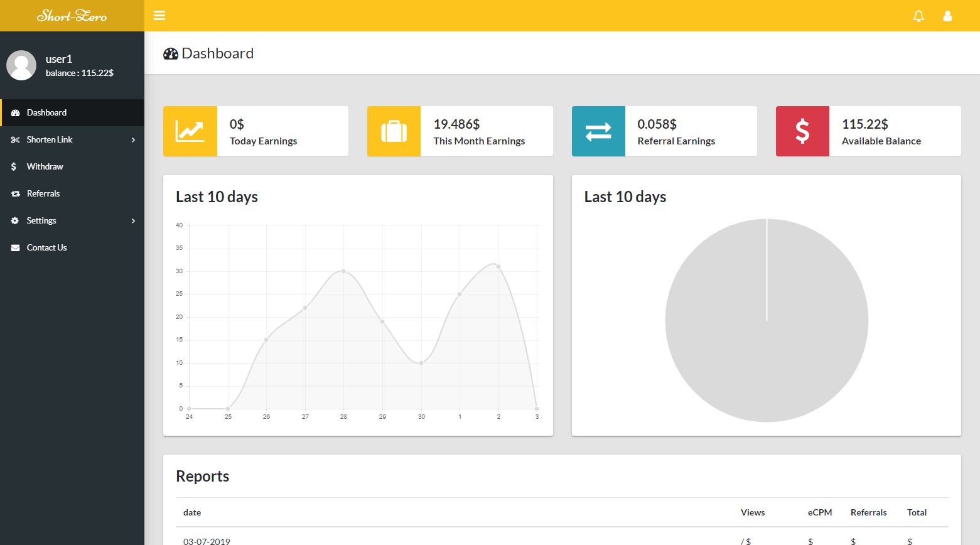Click the line chart data point at 28
980x545 pixels.
tap(343, 271)
